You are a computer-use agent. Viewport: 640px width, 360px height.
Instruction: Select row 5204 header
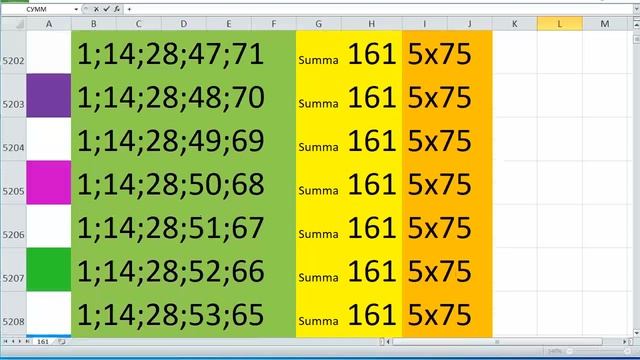coord(13,139)
